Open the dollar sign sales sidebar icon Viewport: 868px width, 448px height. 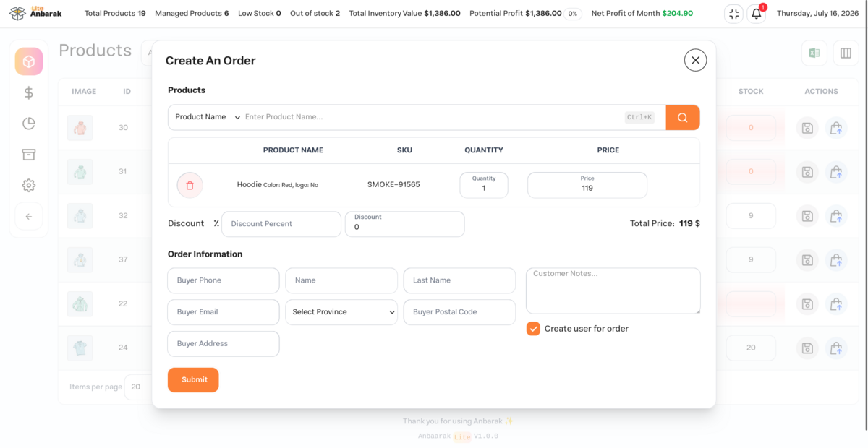pyautogui.click(x=29, y=92)
